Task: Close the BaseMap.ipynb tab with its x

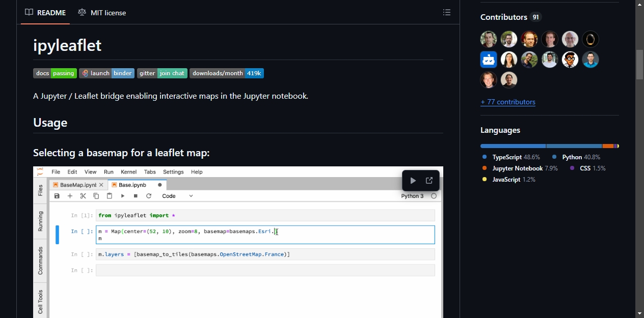Action: [x=101, y=185]
